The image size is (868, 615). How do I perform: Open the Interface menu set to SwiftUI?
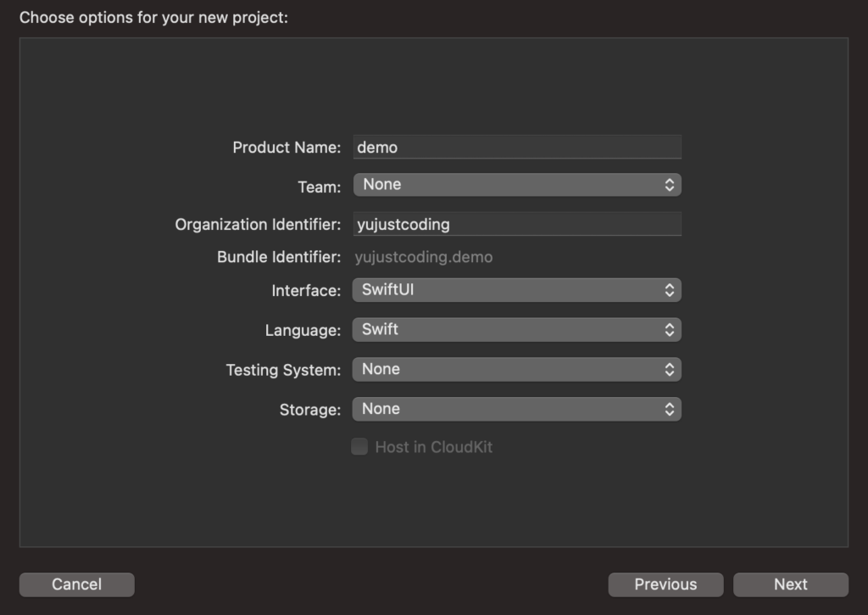509,290
